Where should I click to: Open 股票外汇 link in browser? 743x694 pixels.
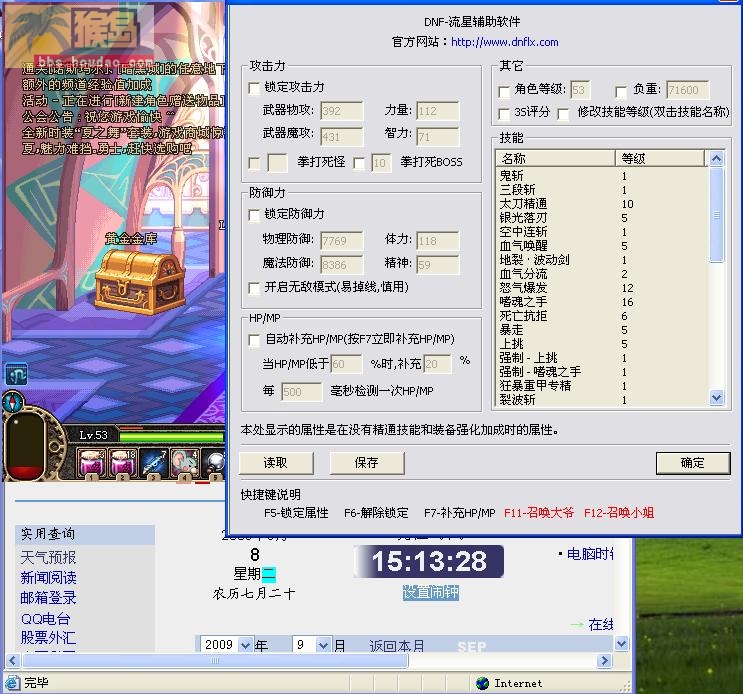point(48,638)
